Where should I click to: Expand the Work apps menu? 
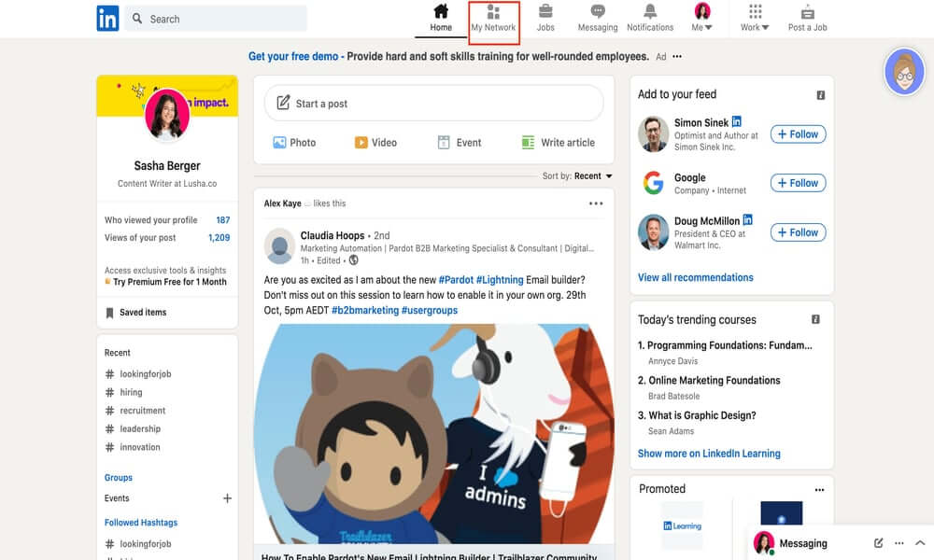click(755, 18)
